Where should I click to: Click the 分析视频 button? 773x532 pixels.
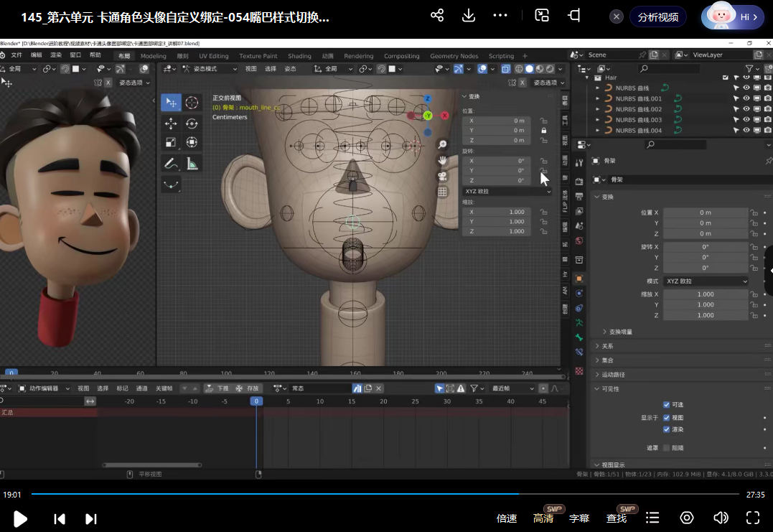(657, 17)
